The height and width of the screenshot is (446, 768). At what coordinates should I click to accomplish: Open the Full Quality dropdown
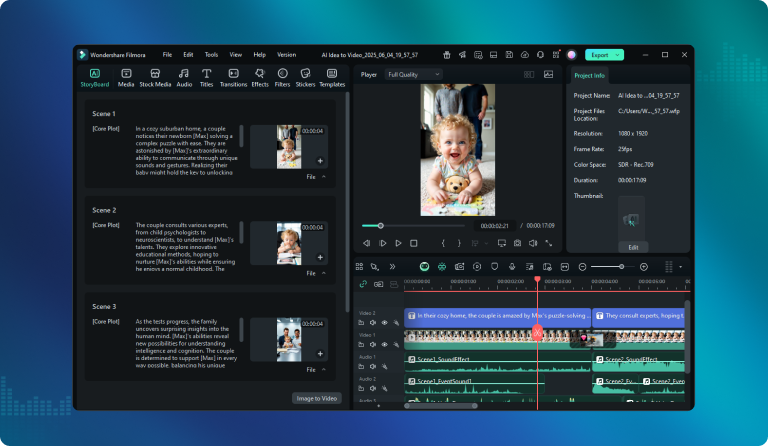pos(413,74)
